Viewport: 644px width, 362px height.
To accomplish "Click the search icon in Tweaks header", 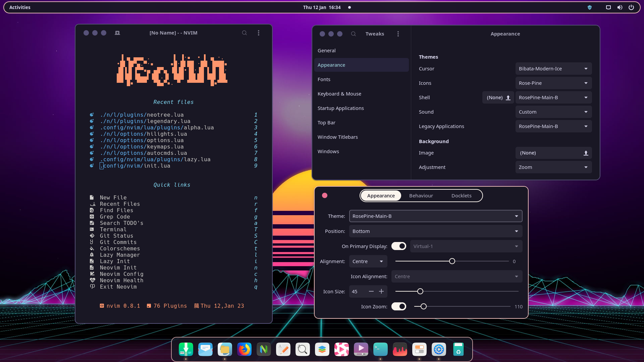I will click(x=353, y=34).
